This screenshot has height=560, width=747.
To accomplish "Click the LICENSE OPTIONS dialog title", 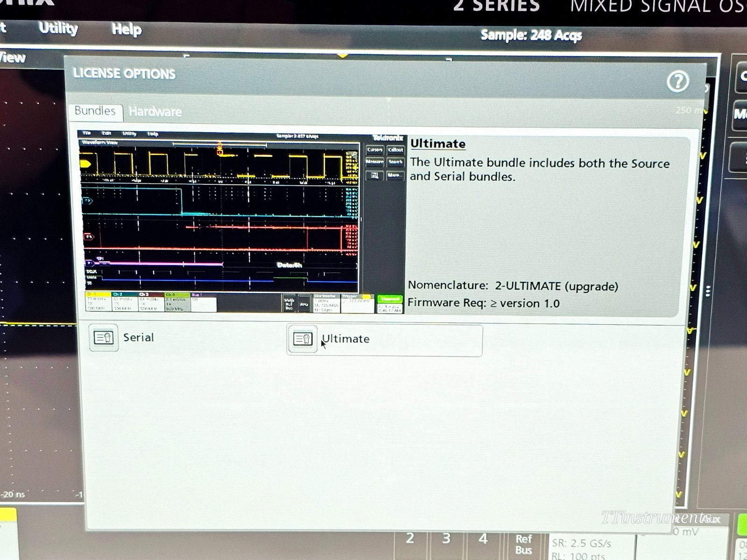I will 124,74.
